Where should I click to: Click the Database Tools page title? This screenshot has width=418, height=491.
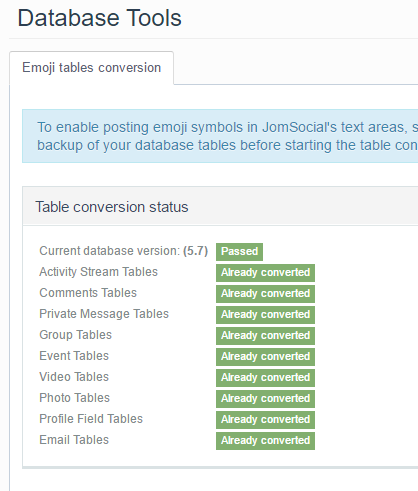coord(99,18)
